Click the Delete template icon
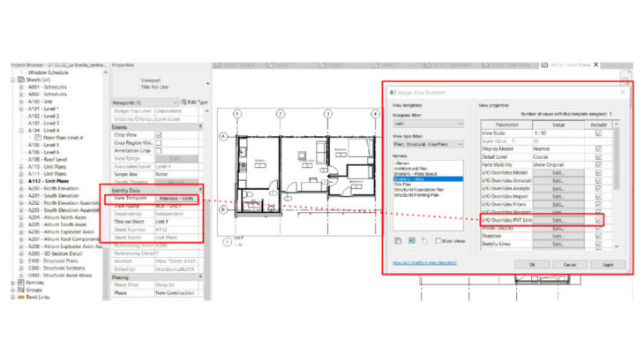Image resolution: width=644 pixels, height=363 pixels. (x=426, y=239)
